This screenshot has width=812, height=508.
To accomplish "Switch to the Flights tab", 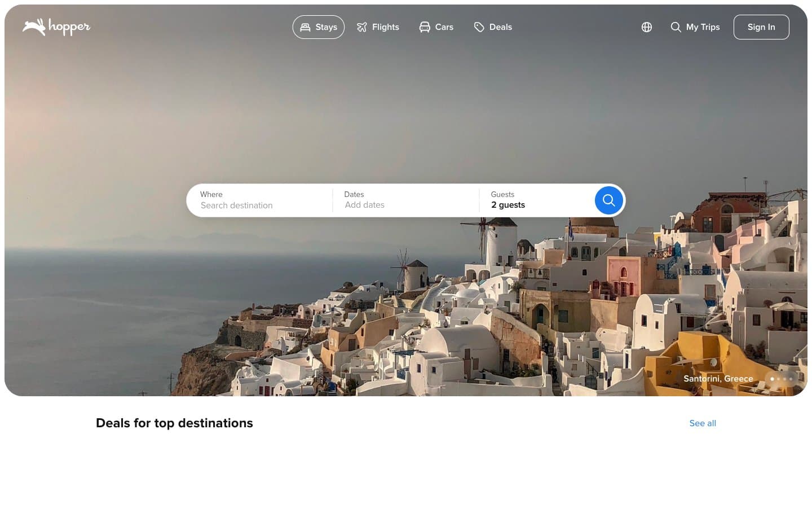I will click(x=378, y=27).
